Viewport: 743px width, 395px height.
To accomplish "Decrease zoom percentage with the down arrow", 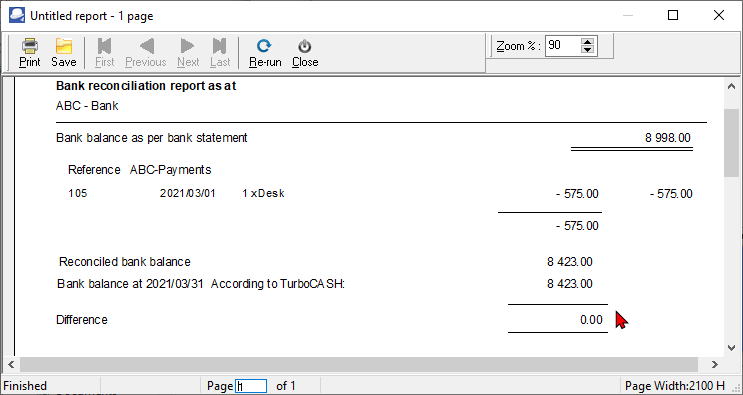I will pyautogui.click(x=588, y=50).
